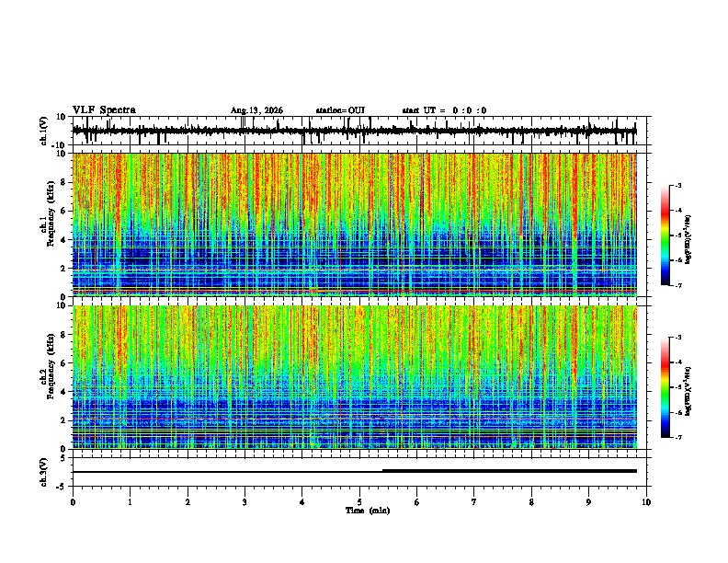Image resolution: width=728 pixels, height=563 pixels.
Task: Click the 9 minute tick on time axis
Action: tap(588, 502)
